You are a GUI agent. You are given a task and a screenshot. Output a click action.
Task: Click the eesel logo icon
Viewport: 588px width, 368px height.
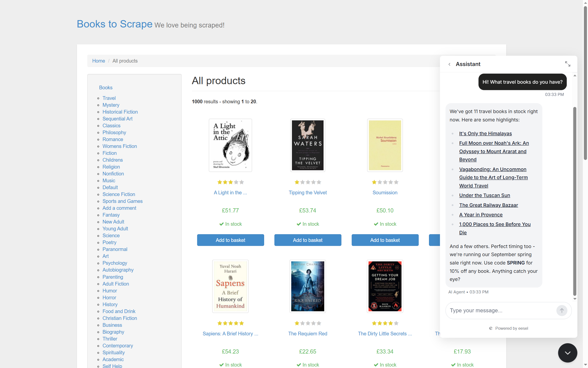tap(491, 328)
